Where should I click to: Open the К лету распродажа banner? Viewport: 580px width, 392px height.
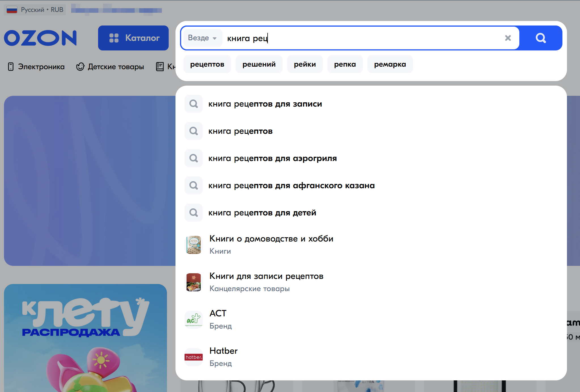85,338
